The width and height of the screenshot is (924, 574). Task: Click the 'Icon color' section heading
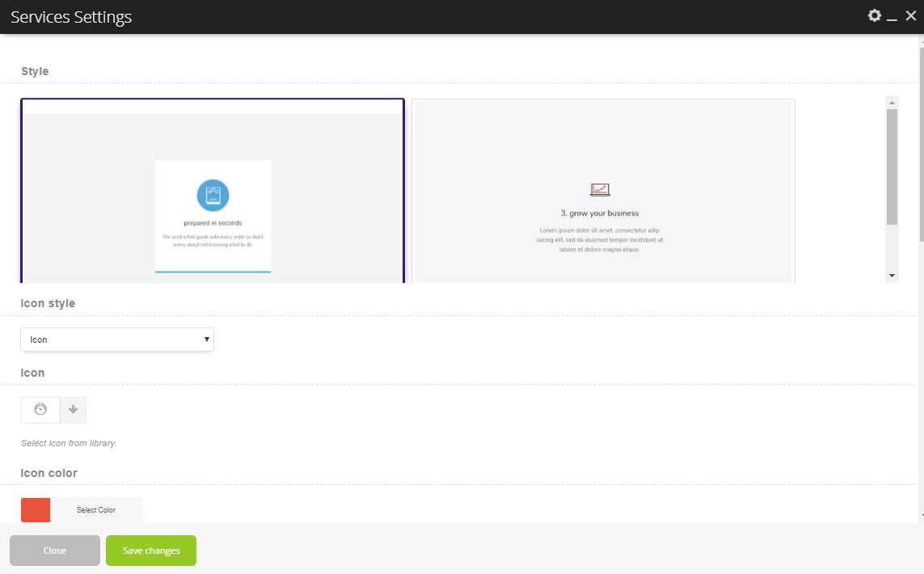point(49,473)
